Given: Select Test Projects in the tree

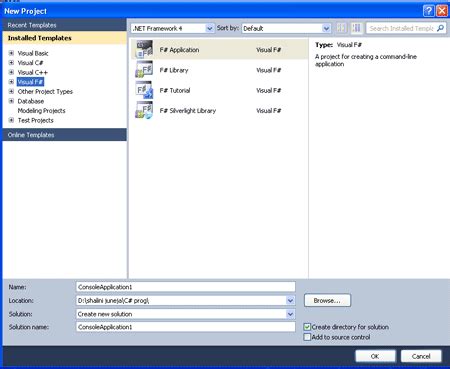Looking at the screenshot, I should [x=35, y=120].
